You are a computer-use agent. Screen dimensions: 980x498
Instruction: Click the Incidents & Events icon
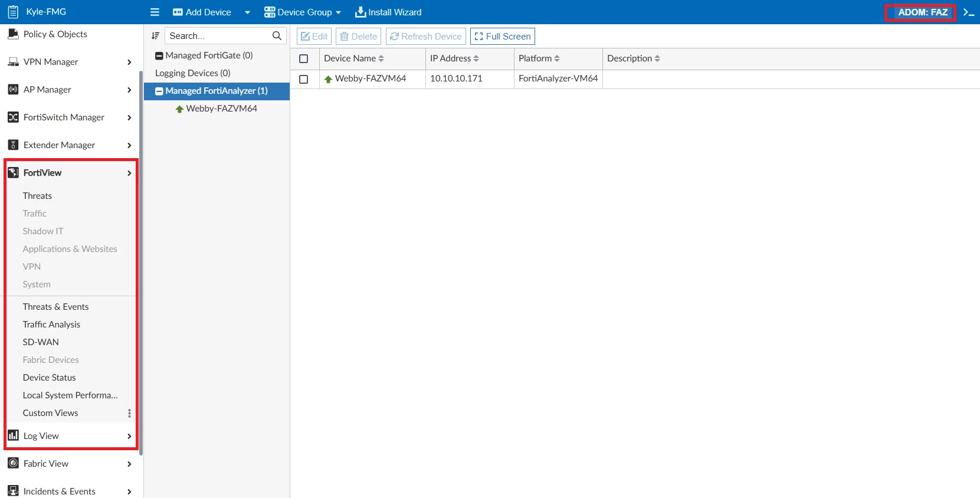13,492
